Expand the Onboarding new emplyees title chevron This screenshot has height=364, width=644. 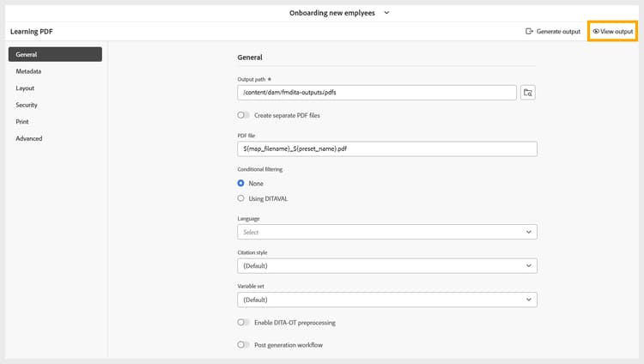[x=386, y=12]
